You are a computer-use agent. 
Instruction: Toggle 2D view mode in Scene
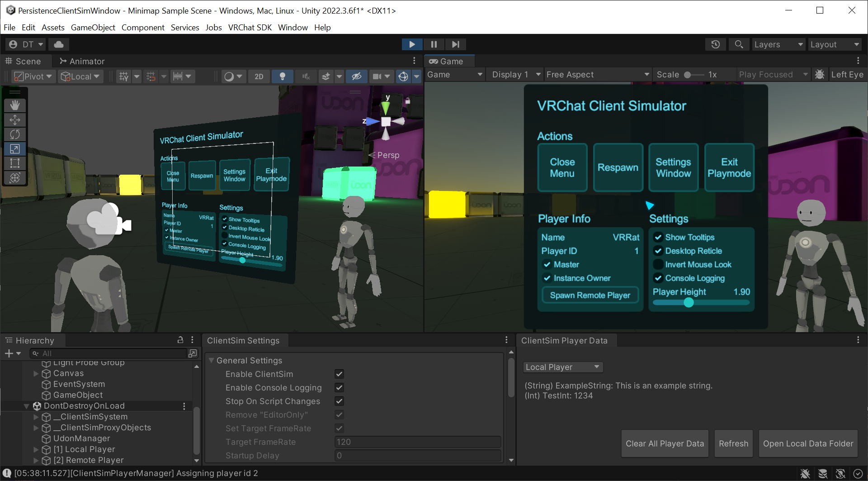click(x=259, y=76)
